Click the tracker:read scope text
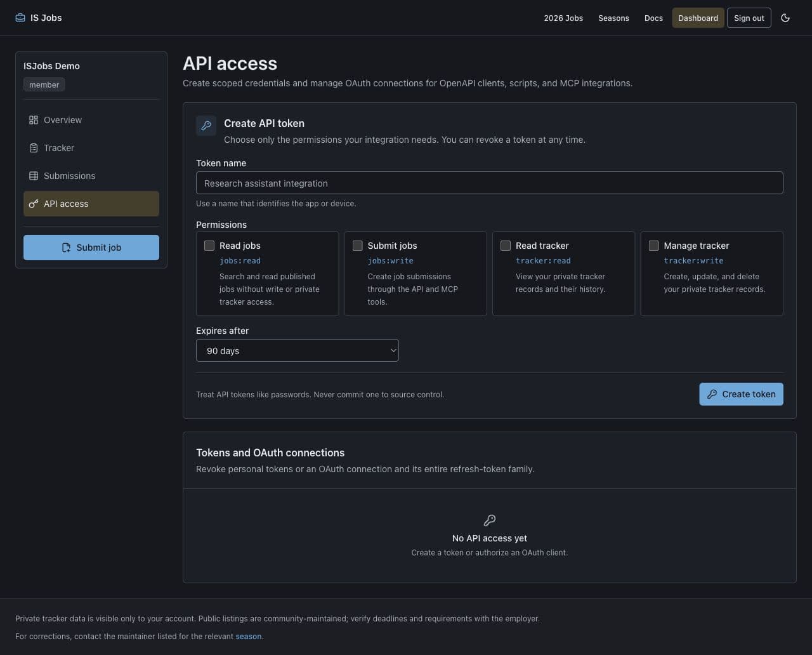The width and height of the screenshot is (812, 655). [x=543, y=261]
